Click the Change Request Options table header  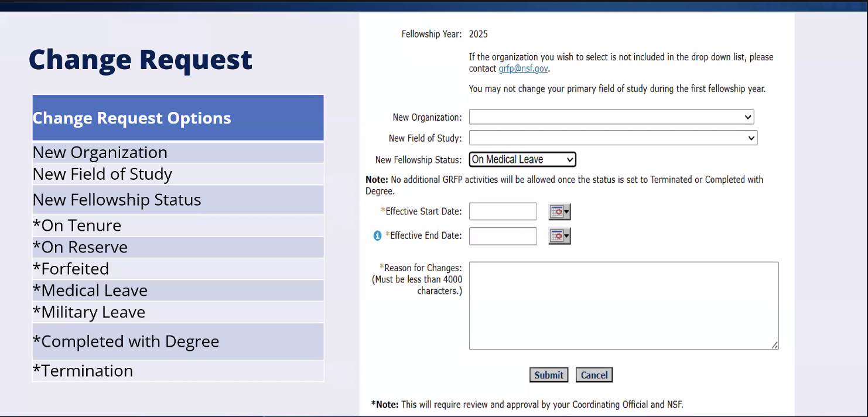pos(178,118)
